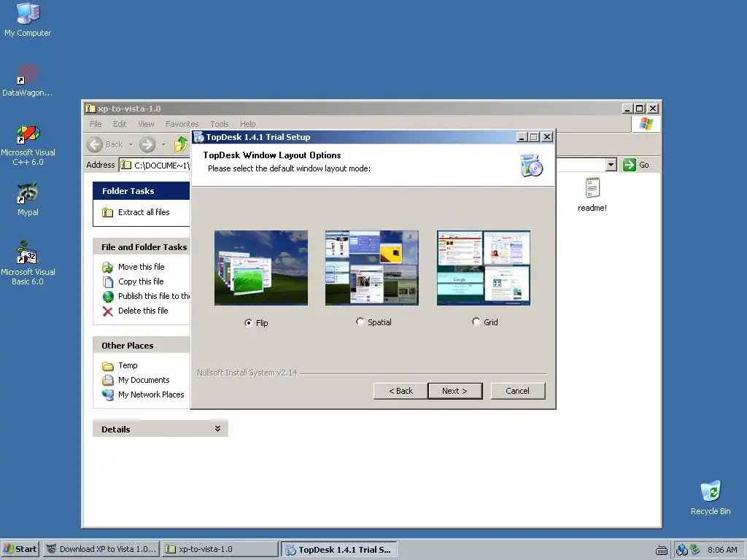Click the Grid layout preview thumbnail
Screen dimensions: 747x560
pyautogui.click(x=484, y=268)
